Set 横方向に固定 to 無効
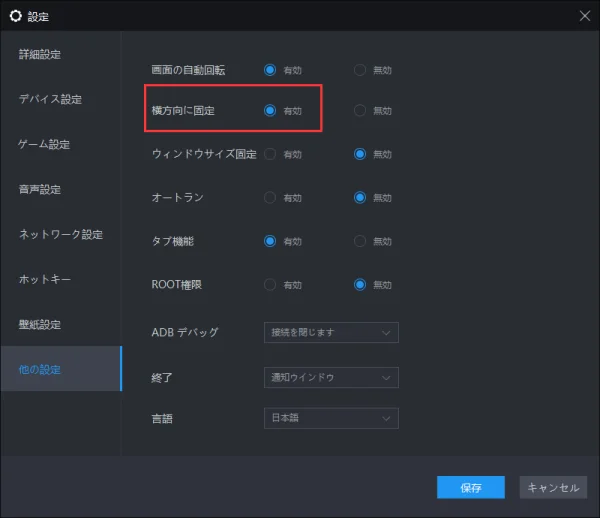The image size is (600, 518). [x=360, y=111]
